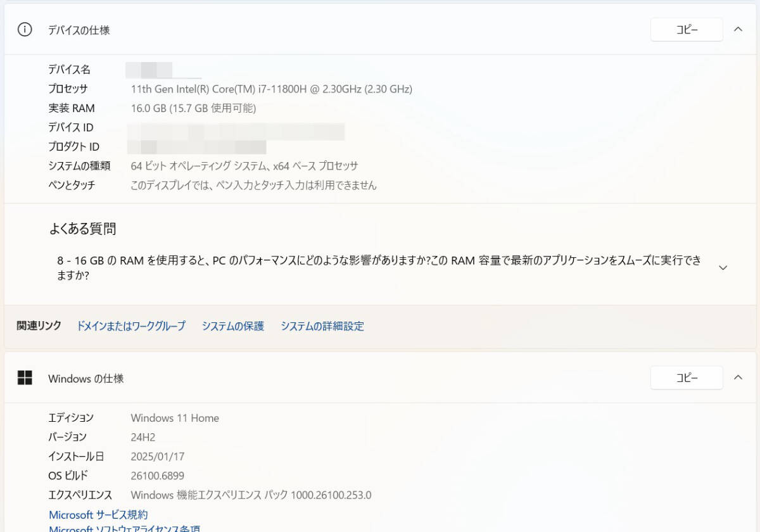Select the version value 24H2
760x532 pixels.
(x=143, y=437)
